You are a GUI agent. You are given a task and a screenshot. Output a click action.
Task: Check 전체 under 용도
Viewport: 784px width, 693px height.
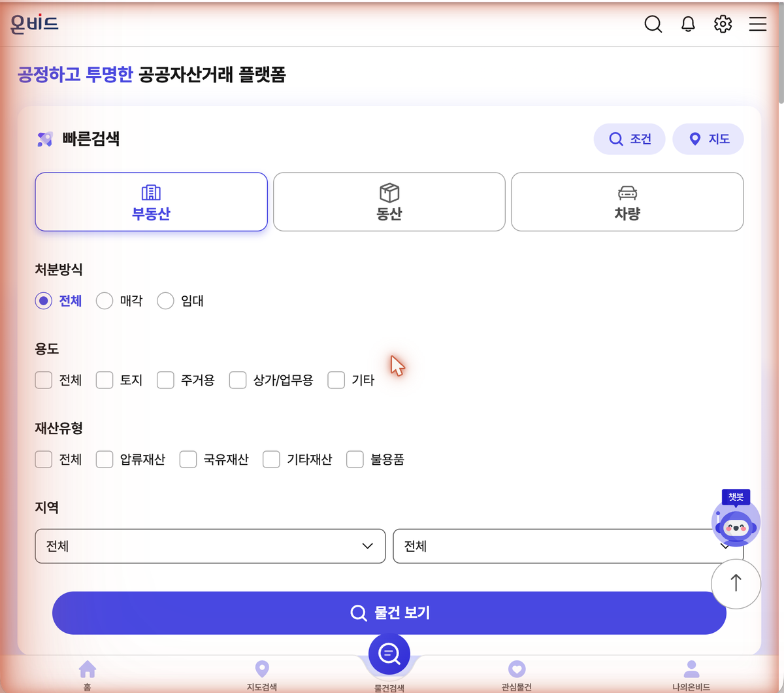tap(44, 380)
